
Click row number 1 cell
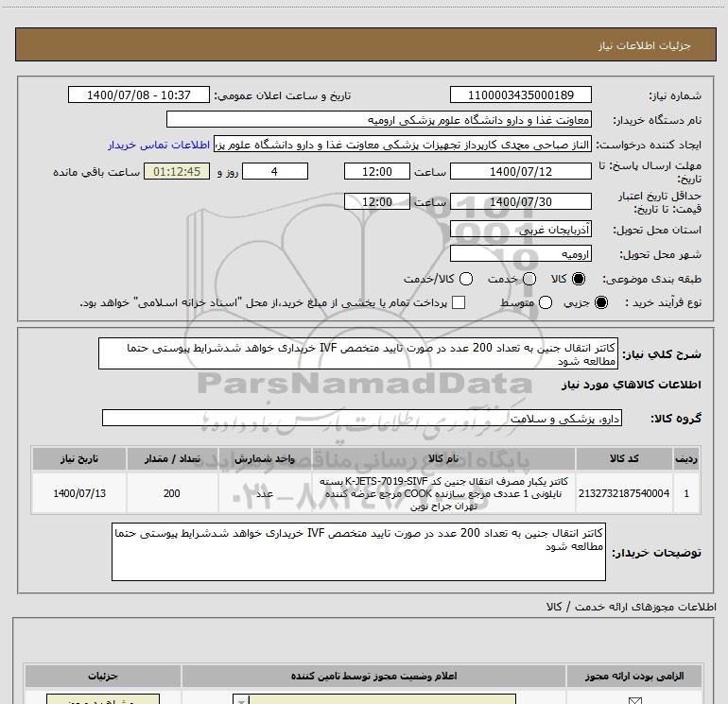coord(686,493)
